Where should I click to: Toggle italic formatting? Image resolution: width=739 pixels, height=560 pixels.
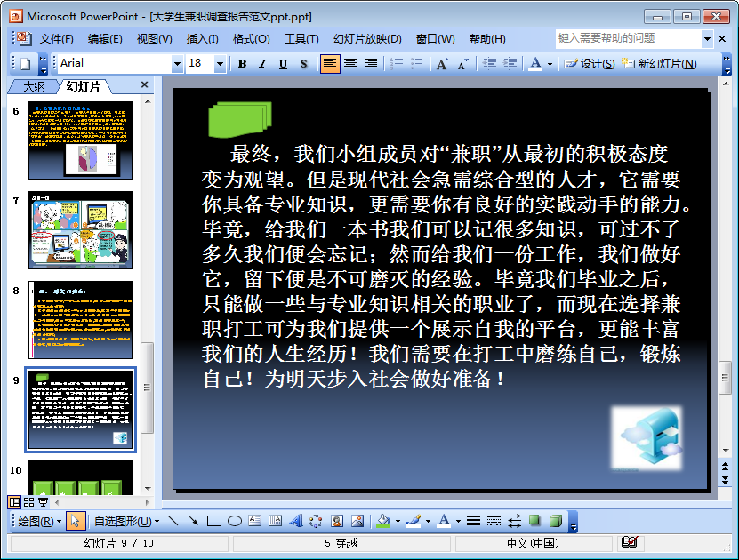(262, 64)
